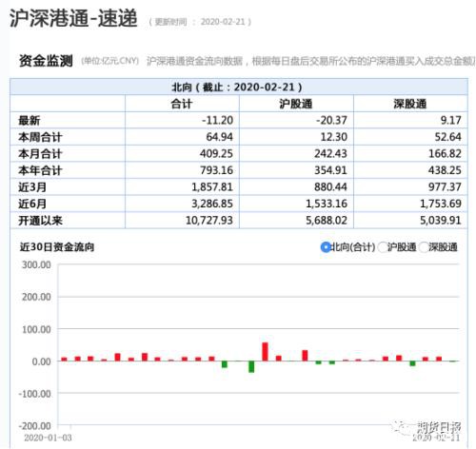The image size is (476, 449).
Task: Click the value -20.37 in 最新 row
Action: (331, 121)
